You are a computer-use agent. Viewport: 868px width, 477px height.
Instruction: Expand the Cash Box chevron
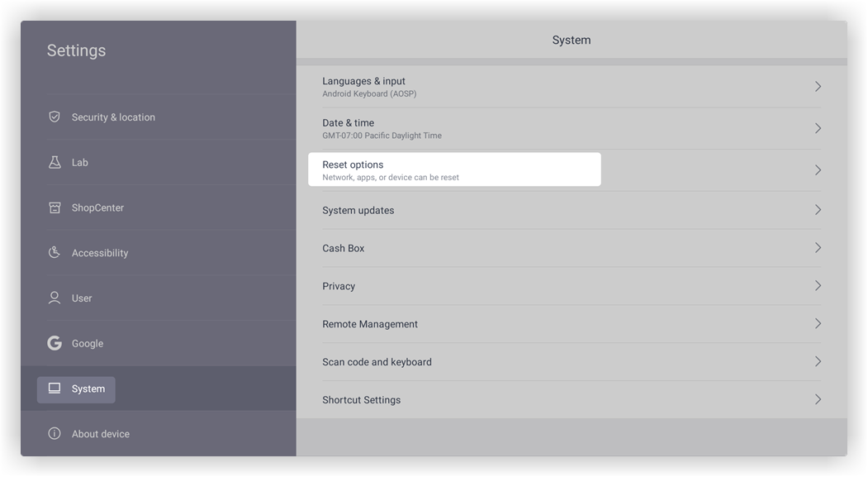[818, 248]
